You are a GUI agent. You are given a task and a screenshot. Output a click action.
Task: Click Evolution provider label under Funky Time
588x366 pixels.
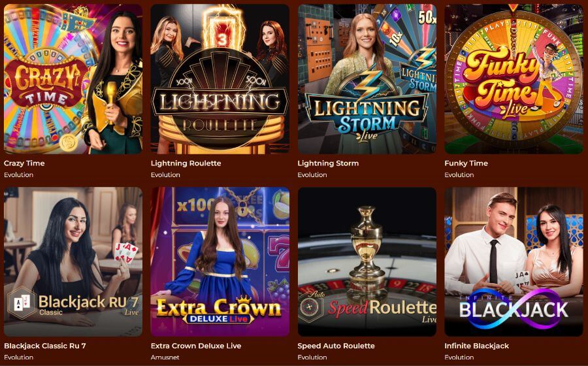[459, 175]
